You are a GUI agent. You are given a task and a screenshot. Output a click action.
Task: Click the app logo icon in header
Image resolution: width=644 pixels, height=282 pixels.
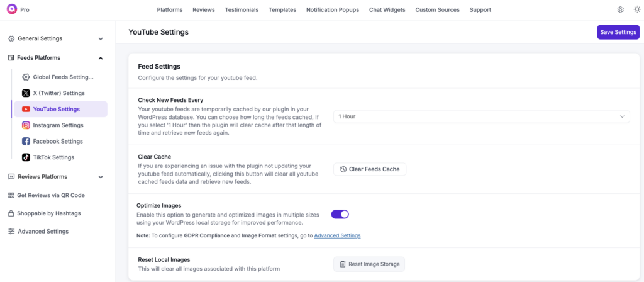point(11,9)
